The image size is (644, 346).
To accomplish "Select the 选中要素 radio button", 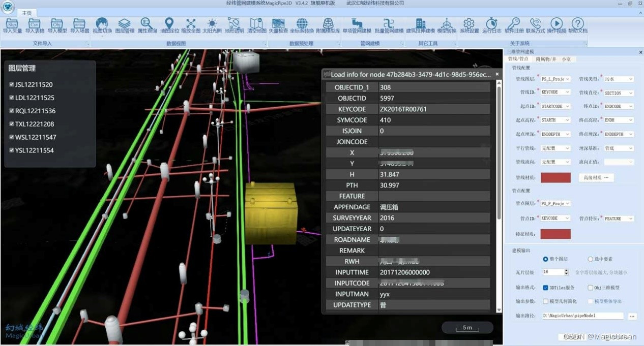I will pyautogui.click(x=590, y=259).
